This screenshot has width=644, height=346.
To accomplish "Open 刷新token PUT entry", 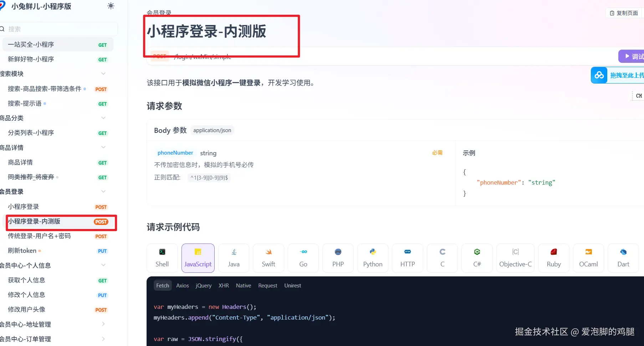I will (x=58, y=251).
